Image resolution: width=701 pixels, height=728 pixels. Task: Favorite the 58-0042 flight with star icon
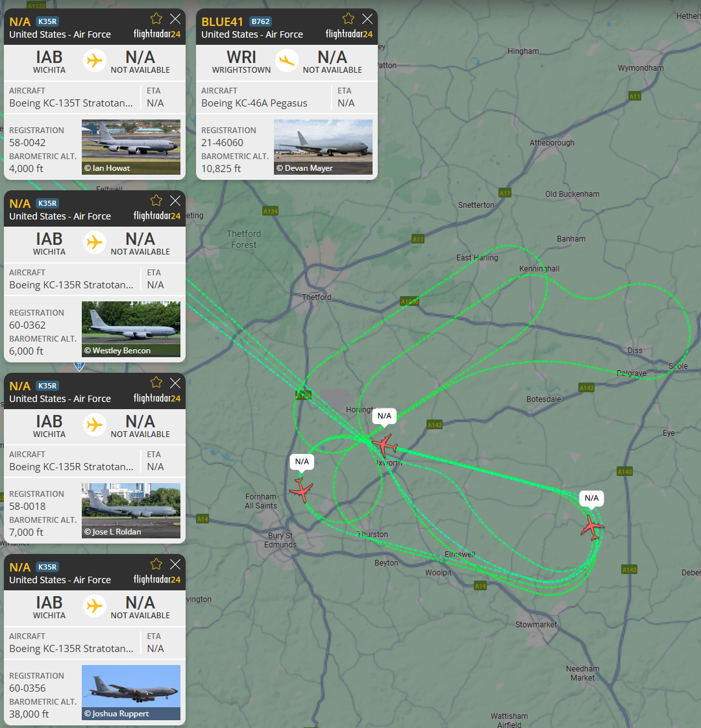(156, 19)
